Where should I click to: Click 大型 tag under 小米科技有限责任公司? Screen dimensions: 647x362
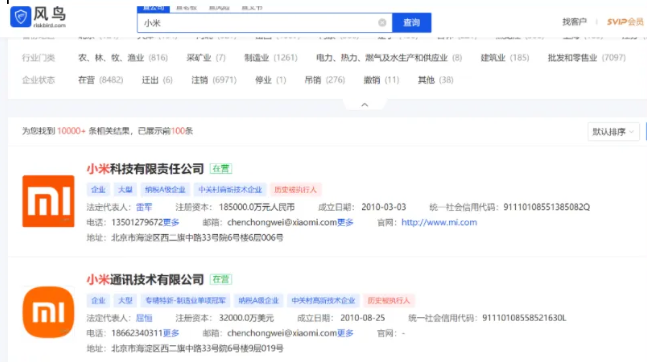[125, 189]
